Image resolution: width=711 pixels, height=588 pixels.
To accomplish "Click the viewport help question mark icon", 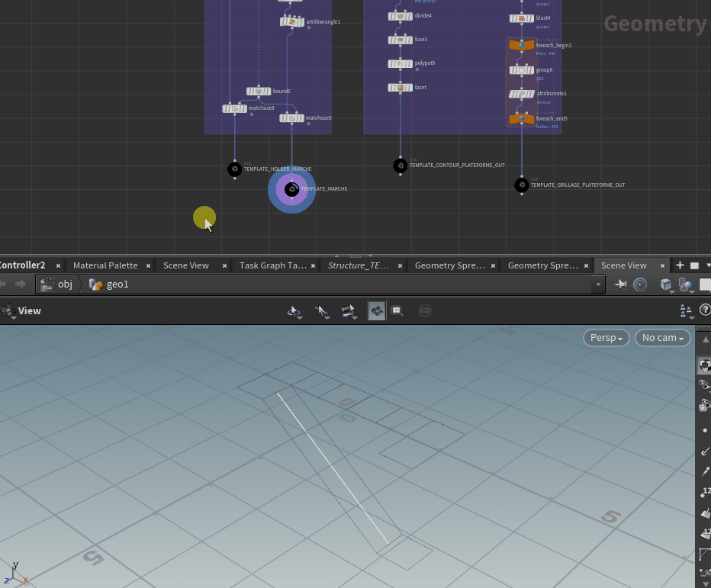I will pyautogui.click(x=705, y=310).
